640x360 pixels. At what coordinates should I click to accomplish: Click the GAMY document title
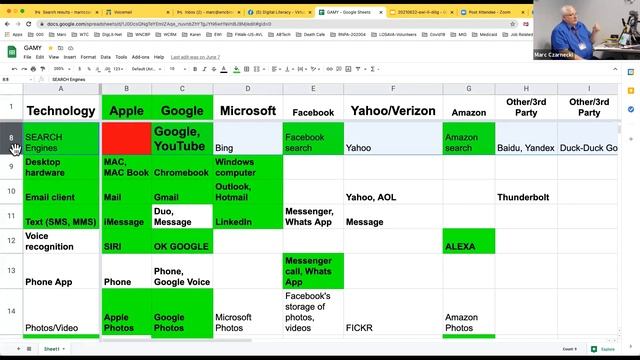tap(33, 48)
